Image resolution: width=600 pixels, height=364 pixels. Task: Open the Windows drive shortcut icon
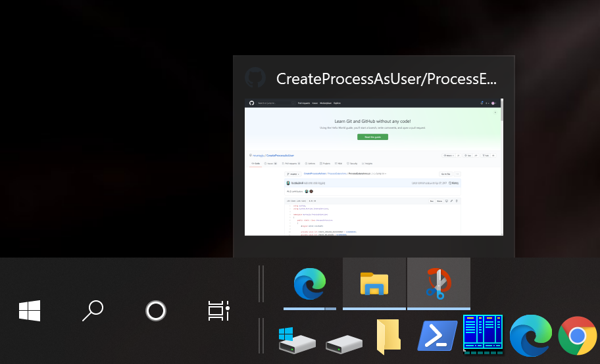pos(297,340)
